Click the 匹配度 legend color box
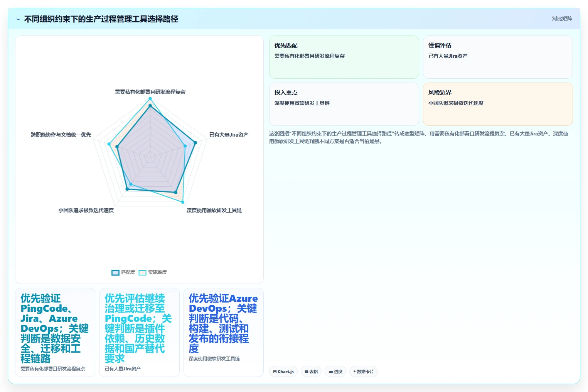Image resolution: width=588 pixels, height=392 pixels. 115,273
